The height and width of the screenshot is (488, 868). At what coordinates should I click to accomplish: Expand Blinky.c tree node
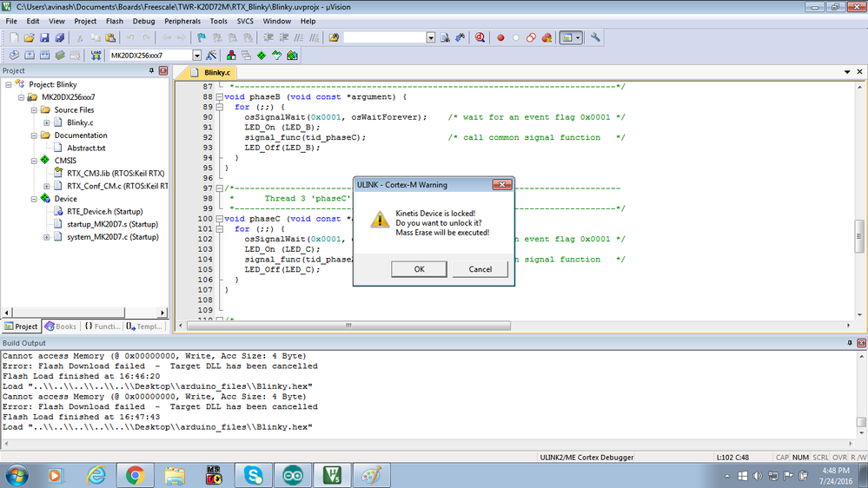47,122
